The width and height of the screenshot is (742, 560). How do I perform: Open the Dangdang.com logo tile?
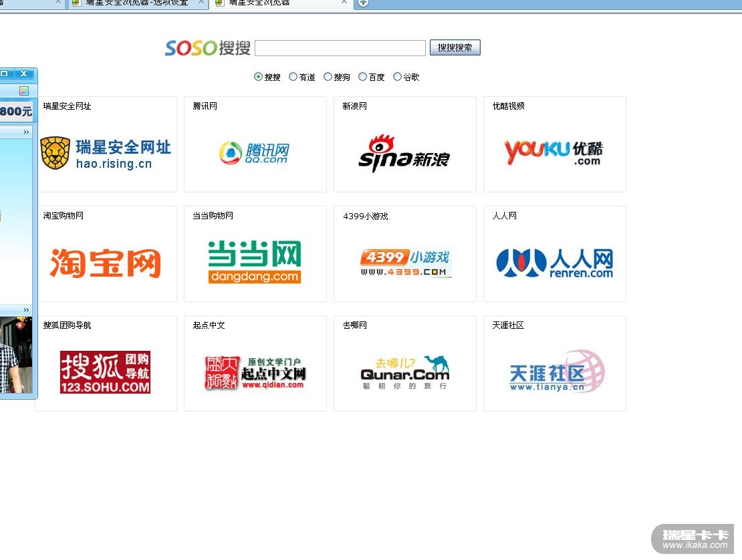(255, 261)
